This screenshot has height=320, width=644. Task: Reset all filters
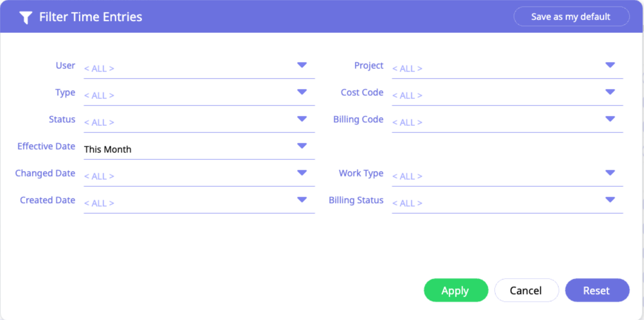(597, 291)
